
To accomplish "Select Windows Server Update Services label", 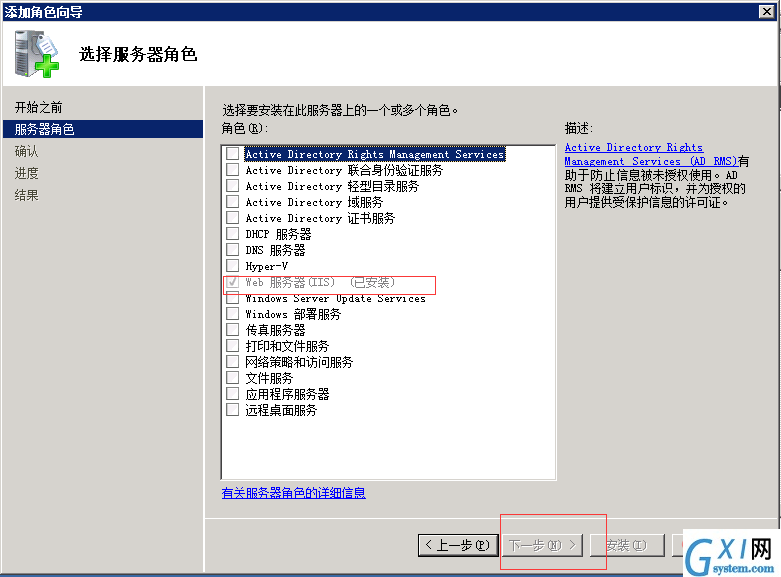I will click(x=335, y=298).
